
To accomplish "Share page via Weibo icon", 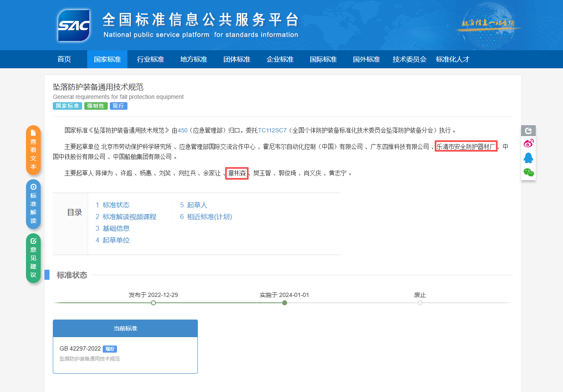I will tap(528, 144).
